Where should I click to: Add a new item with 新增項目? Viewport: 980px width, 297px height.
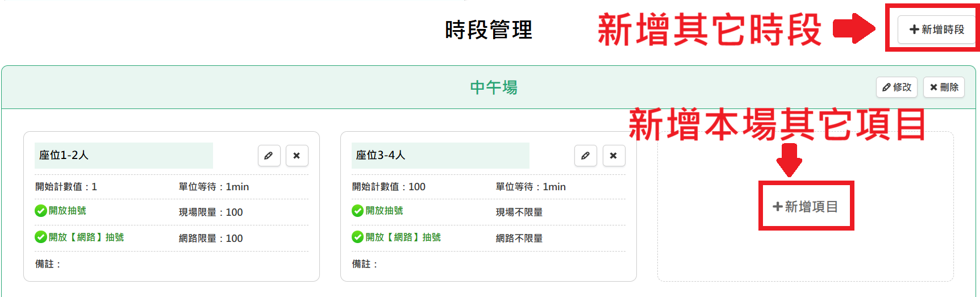coord(806,207)
